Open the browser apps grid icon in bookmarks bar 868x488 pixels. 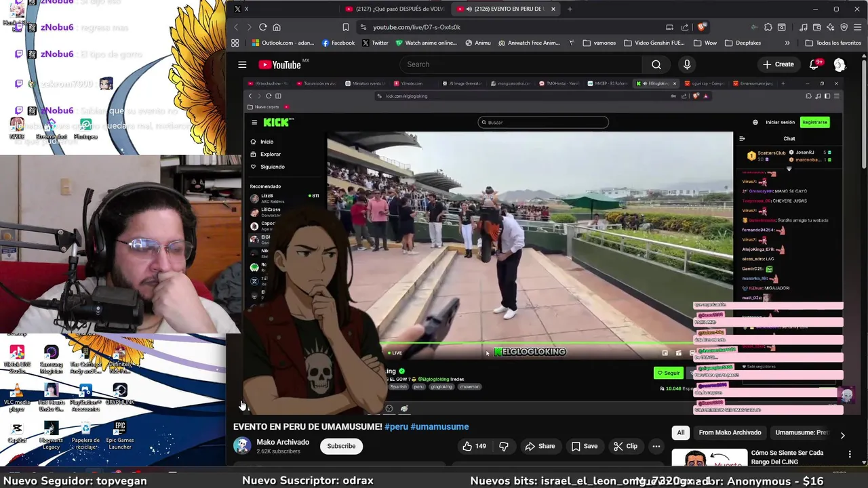pyautogui.click(x=235, y=43)
